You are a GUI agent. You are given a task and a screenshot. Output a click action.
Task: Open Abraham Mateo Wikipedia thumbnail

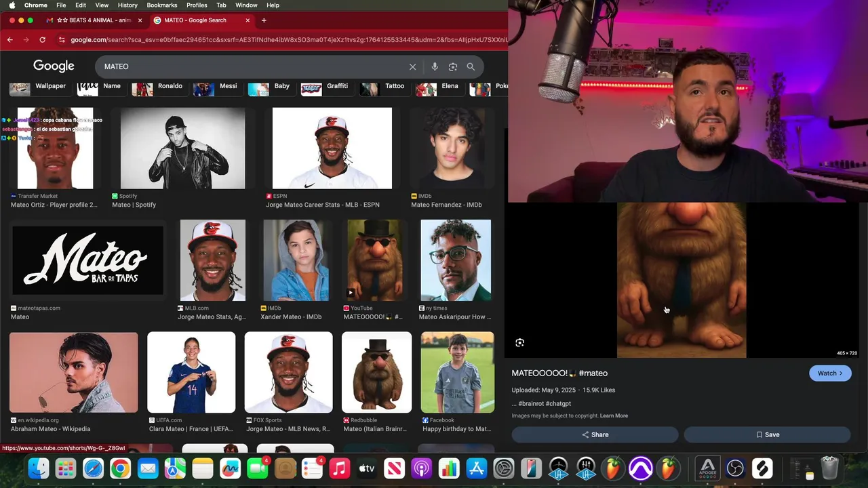[x=74, y=372]
